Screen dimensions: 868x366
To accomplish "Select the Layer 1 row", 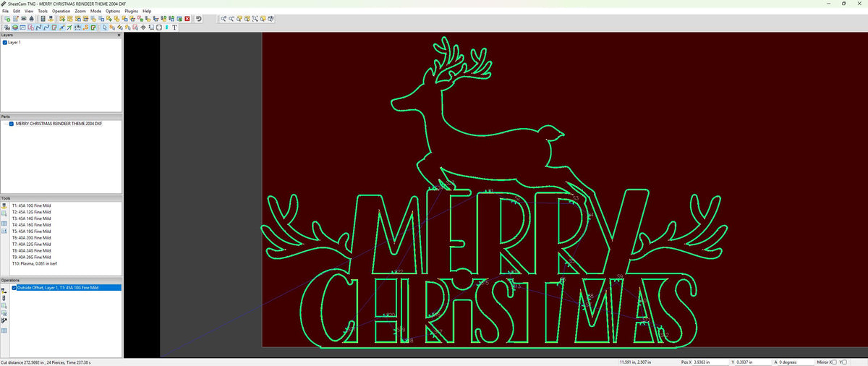I will point(14,43).
